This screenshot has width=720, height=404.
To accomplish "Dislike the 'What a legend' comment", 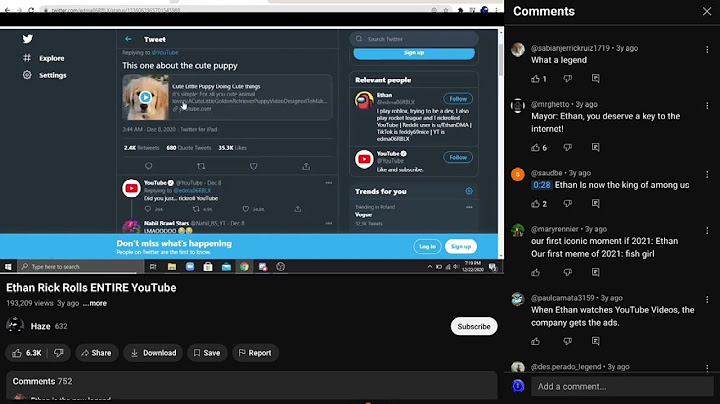I will point(568,79).
